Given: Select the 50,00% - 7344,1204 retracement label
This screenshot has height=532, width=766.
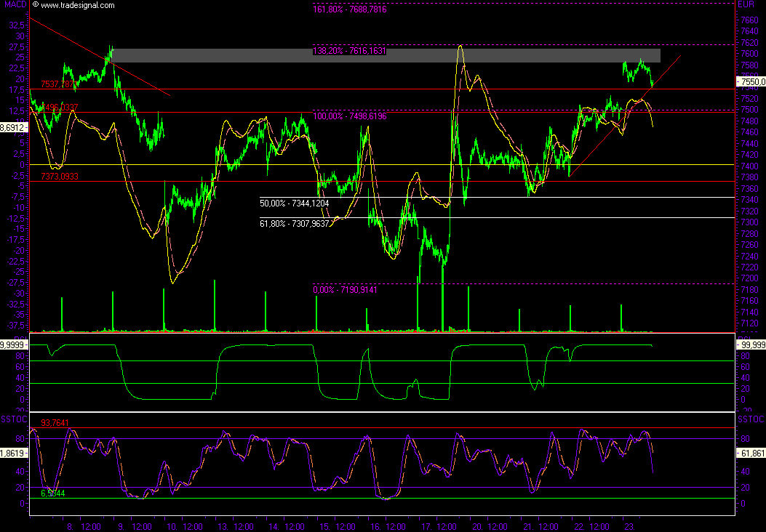Looking at the screenshot, I should click(x=295, y=203).
